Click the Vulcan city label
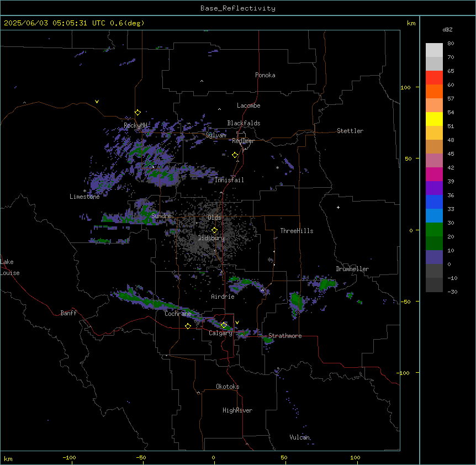The height and width of the screenshot is (465, 476). 299,437
